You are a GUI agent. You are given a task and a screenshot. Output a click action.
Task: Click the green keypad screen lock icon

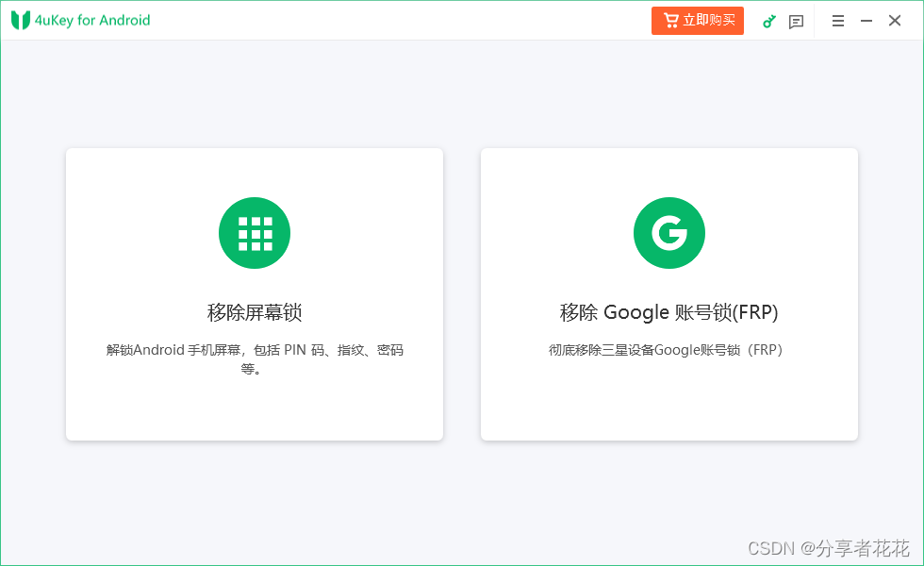(255, 233)
